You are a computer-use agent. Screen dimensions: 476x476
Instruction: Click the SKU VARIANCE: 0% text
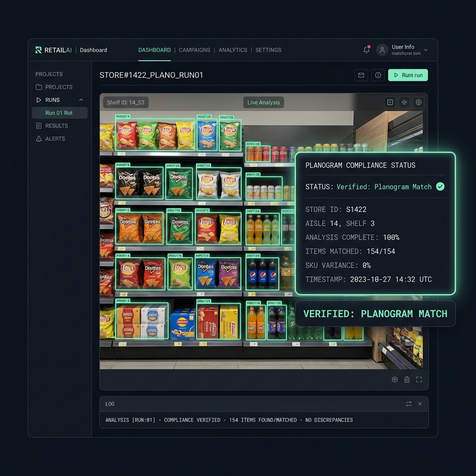(338, 265)
